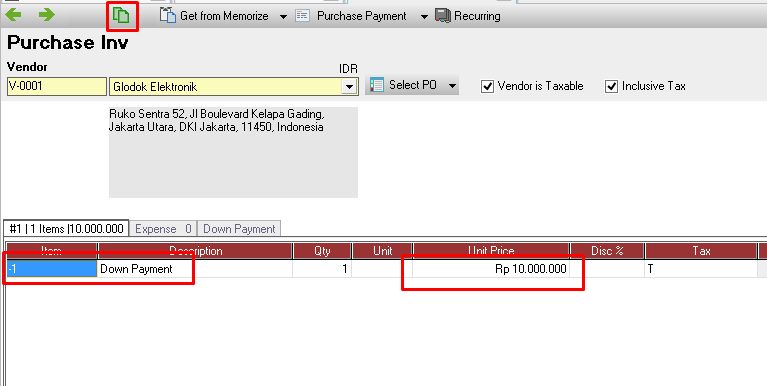Expand the Purchase Payment dropdown arrow
This screenshot has width=767, height=386.
(424, 17)
